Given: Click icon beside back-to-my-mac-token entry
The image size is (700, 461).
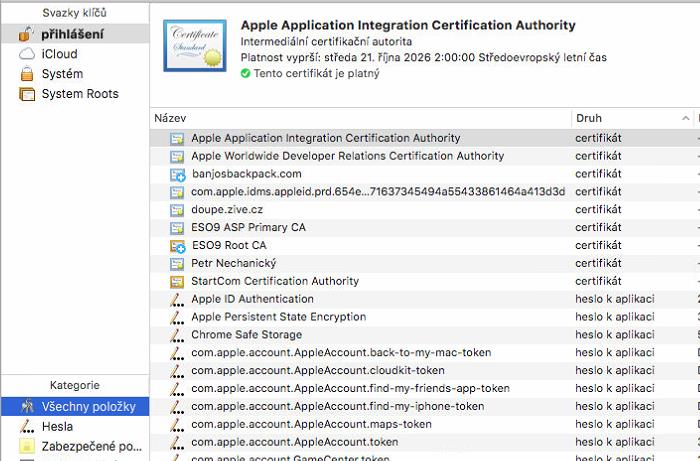Looking at the screenshot, I should coord(177,353).
